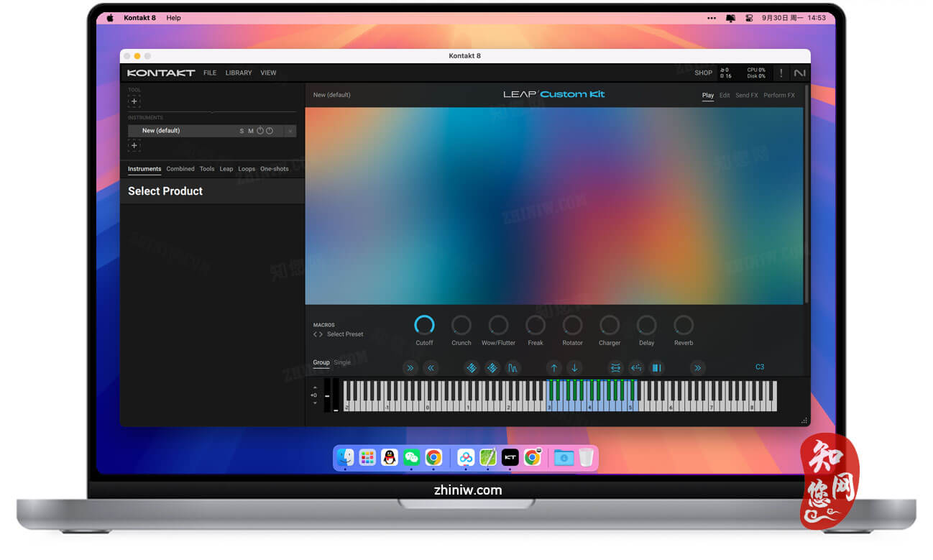The image size is (933, 560).
Task: Click the down-arrow icon
Action: 574,368
